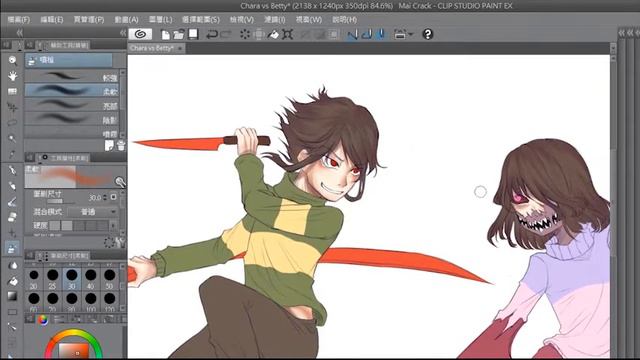Toggle the second blue snap icon

(x=367, y=35)
